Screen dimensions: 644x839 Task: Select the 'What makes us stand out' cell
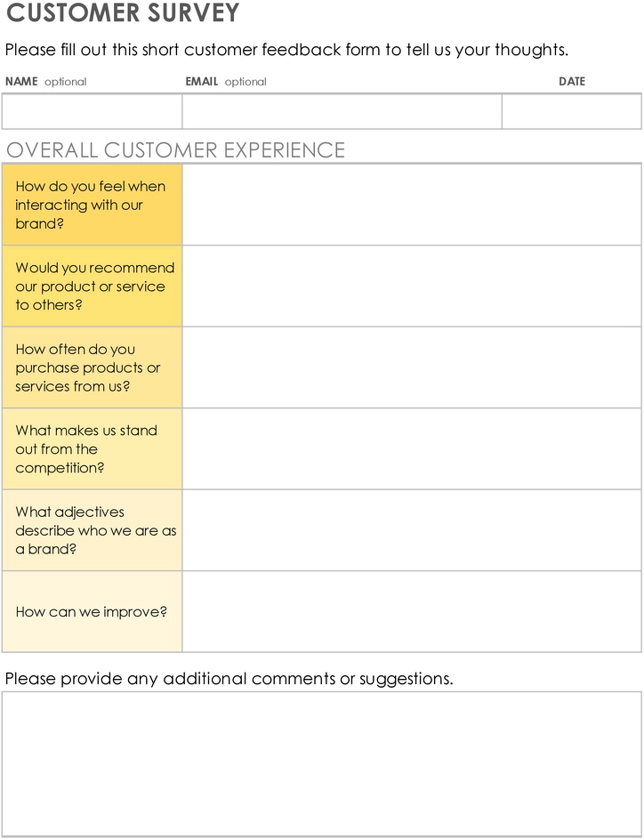tap(92, 448)
